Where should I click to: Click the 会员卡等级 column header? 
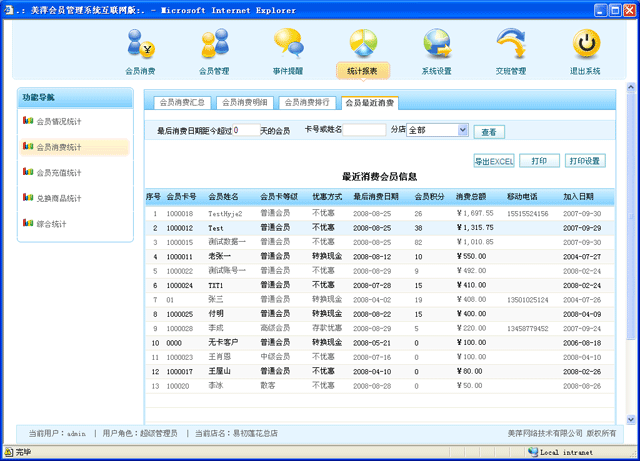279,197
